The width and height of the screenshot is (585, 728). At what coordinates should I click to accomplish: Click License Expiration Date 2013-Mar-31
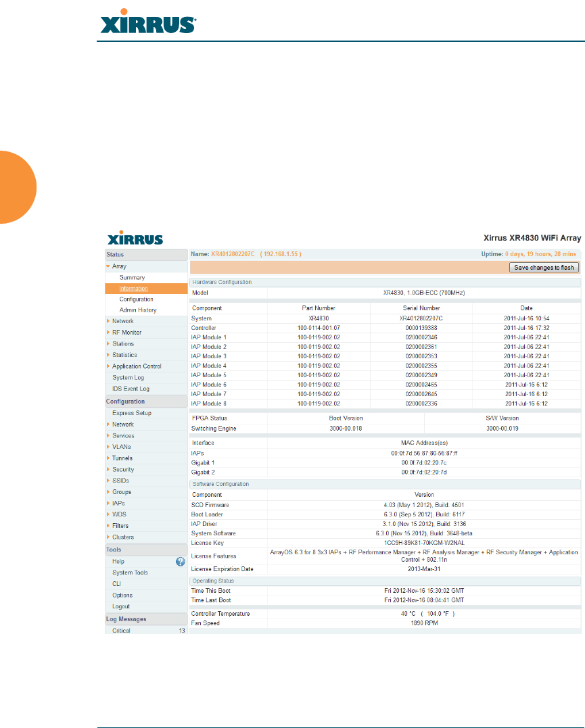coord(424,569)
